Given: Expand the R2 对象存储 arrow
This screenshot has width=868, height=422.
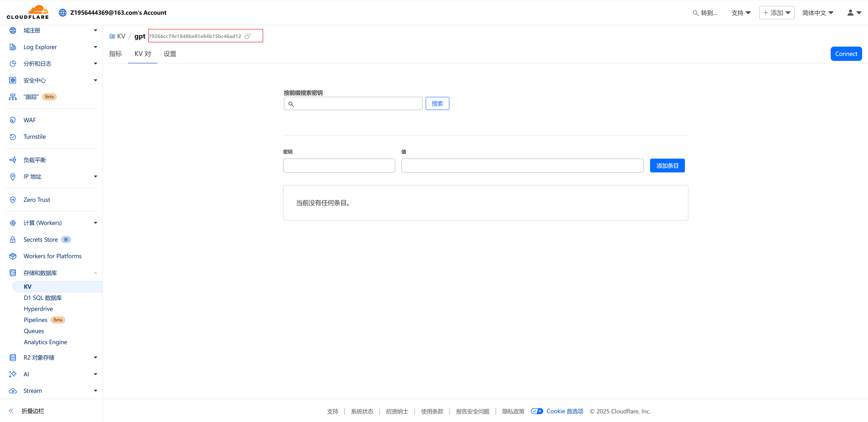Looking at the screenshot, I should tap(95, 357).
